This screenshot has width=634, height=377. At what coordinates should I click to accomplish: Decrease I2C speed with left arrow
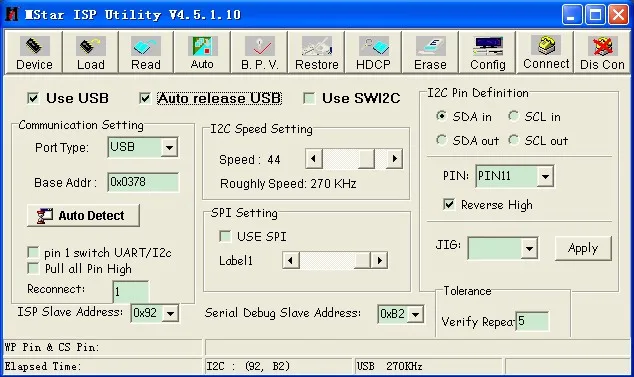[314, 159]
